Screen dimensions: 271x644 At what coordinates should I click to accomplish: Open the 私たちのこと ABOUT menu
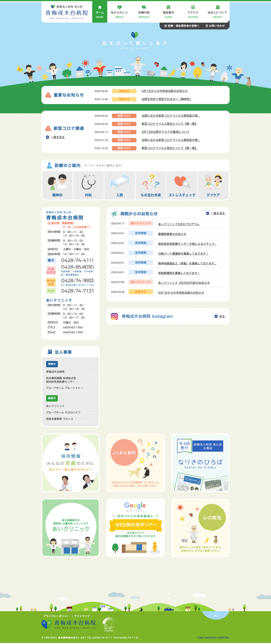(x=119, y=12)
